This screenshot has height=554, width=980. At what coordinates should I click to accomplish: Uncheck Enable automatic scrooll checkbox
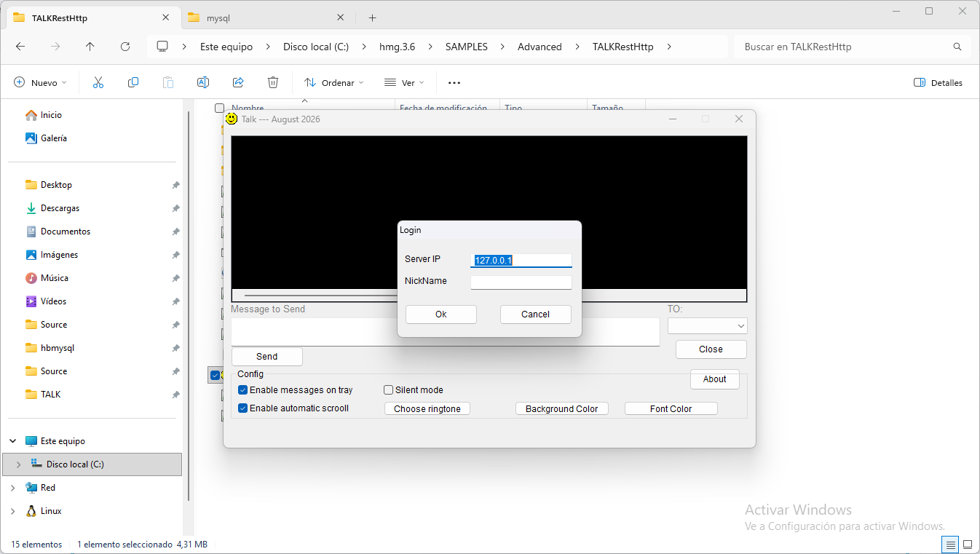pyautogui.click(x=243, y=408)
